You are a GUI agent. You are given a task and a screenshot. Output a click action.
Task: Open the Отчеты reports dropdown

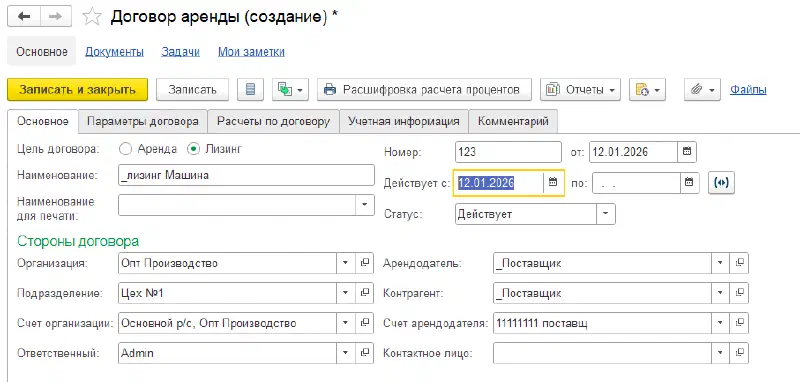581,90
